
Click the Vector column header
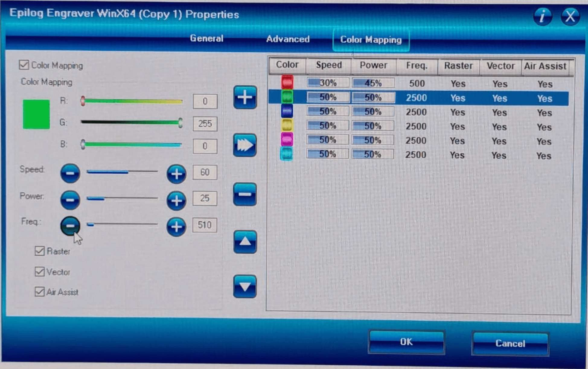click(x=500, y=66)
